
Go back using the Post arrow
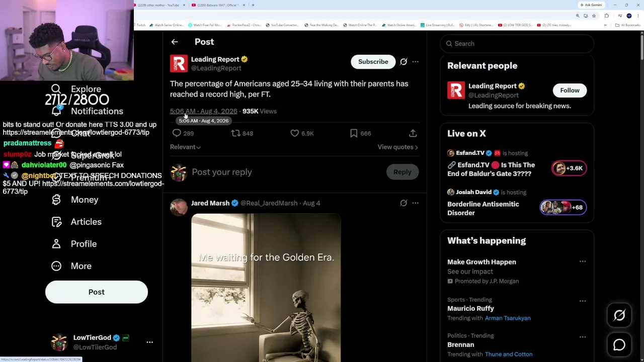point(175,42)
